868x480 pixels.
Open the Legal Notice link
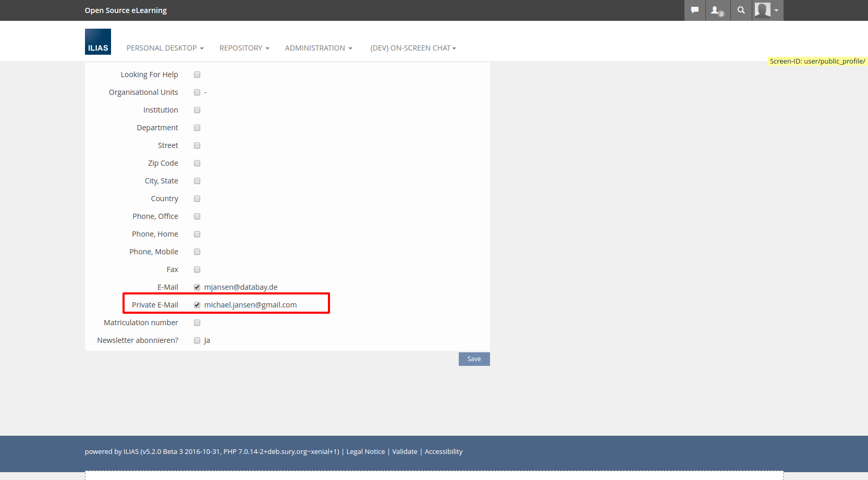pos(365,452)
